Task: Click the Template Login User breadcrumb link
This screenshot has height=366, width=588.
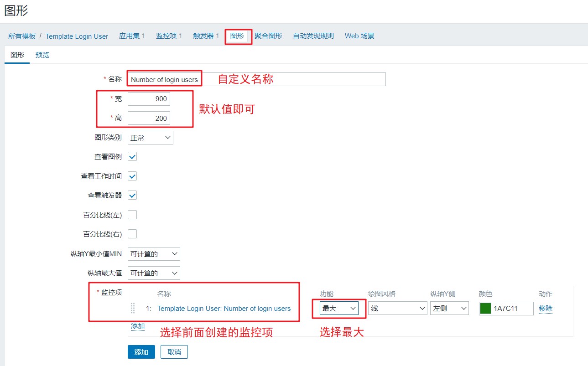Action: pyautogui.click(x=77, y=36)
